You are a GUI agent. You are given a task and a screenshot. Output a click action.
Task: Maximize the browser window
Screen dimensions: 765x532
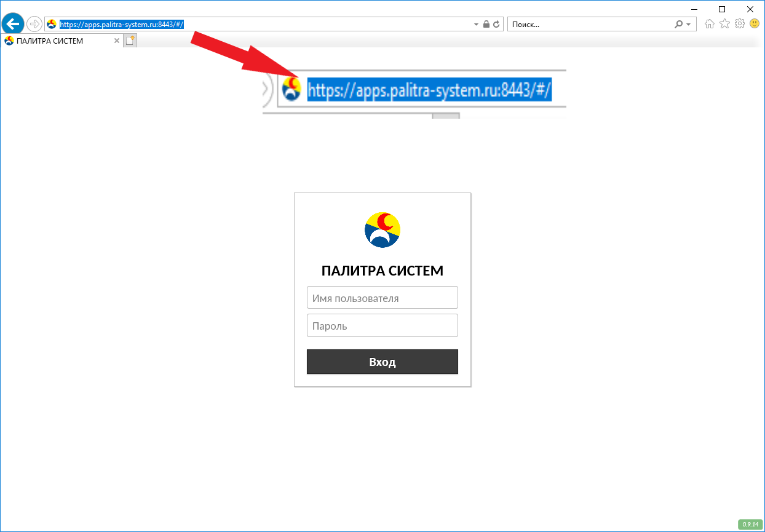(723, 9)
